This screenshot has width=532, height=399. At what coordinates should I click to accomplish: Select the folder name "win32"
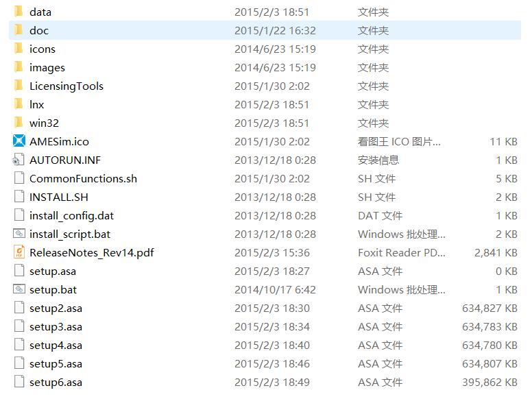(44, 123)
